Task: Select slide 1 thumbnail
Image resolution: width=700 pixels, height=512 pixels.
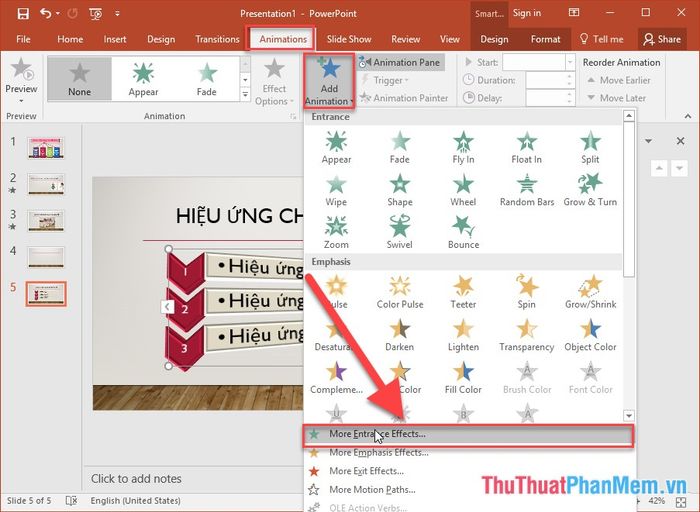Action: tap(46, 148)
